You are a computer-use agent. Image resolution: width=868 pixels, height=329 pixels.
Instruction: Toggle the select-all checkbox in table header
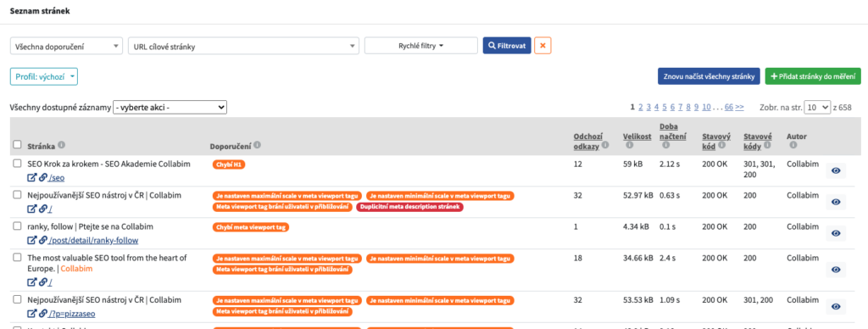click(17, 145)
